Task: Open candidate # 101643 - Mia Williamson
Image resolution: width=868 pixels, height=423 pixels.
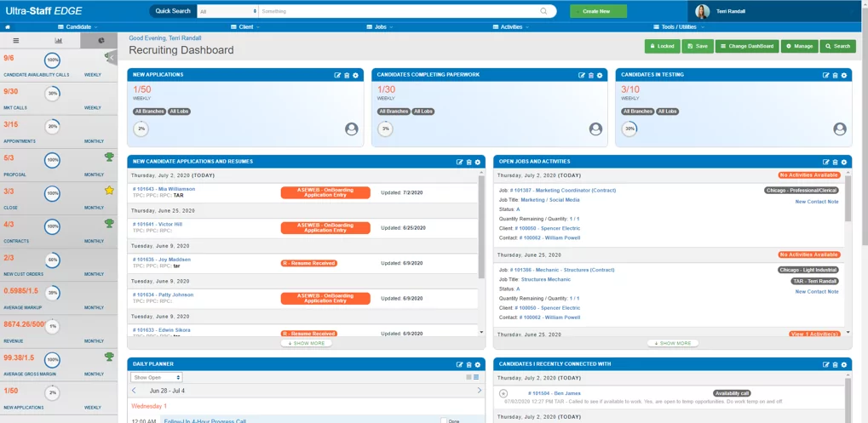Action: [164, 189]
